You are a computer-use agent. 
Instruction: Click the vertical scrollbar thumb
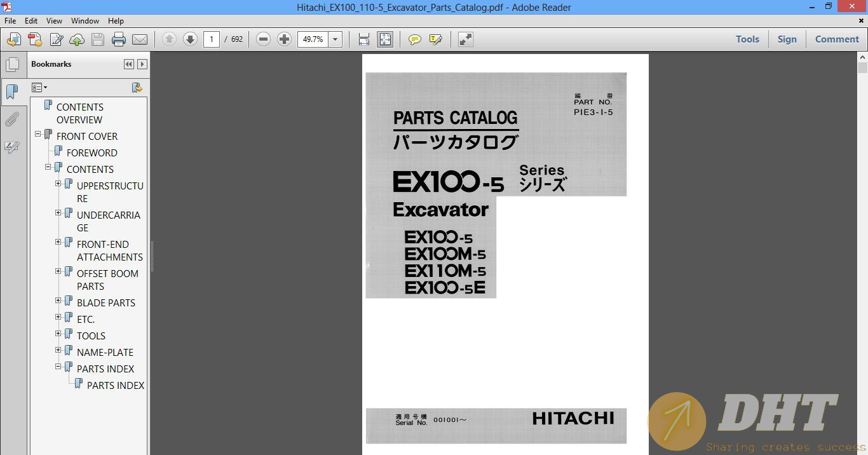[862, 68]
